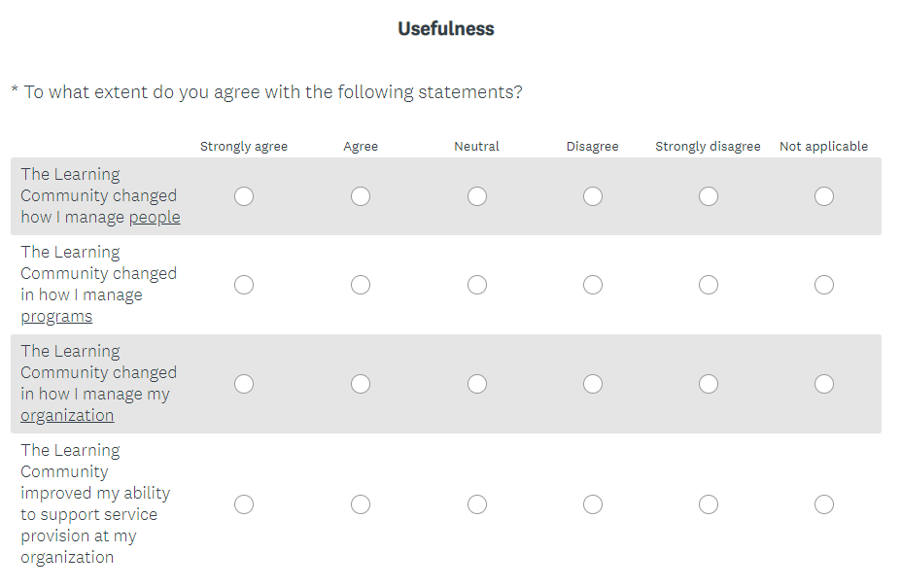Select Disagree for supporting service provision
901x588 pixels.
point(593,504)
